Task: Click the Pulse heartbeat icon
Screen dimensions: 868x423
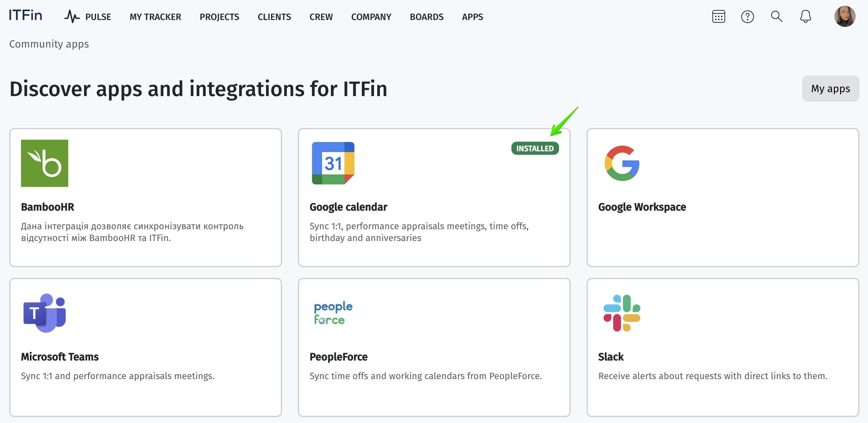Action: (x=72, y=16)
